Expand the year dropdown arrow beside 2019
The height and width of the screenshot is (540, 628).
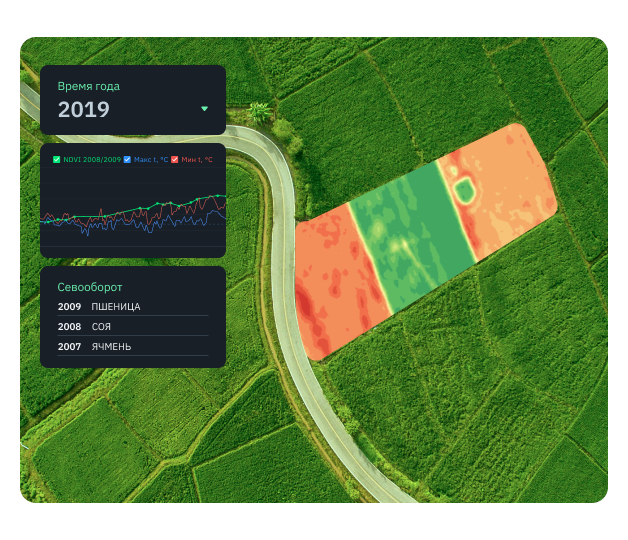coord(204,109)
